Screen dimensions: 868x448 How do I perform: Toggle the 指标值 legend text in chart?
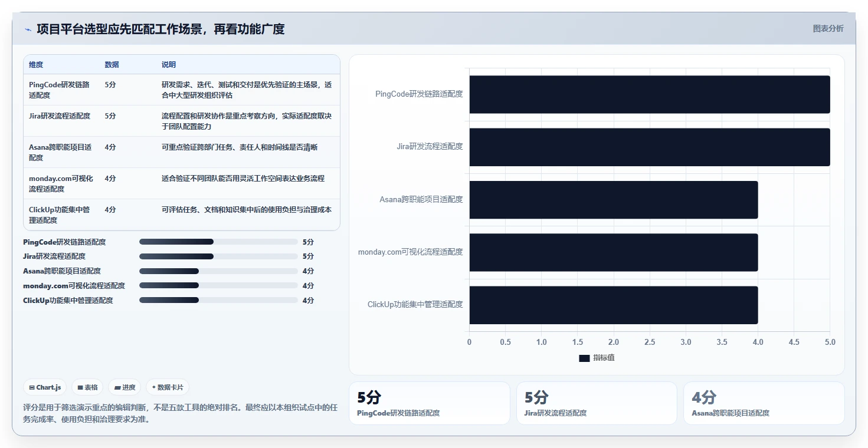click(x=604, y=358)
